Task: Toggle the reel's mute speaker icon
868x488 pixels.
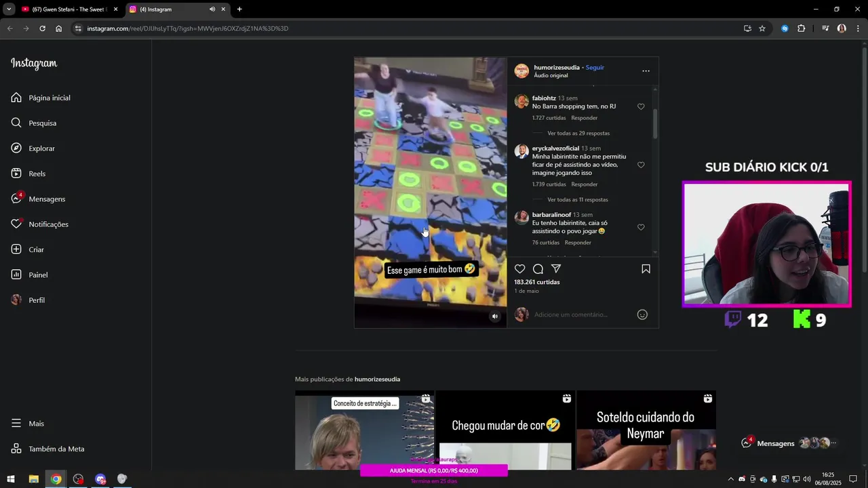Action: pos(494,317)
